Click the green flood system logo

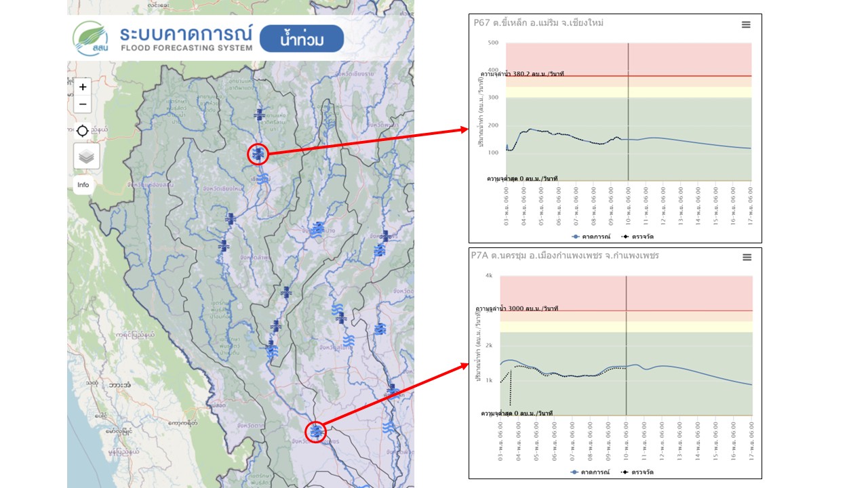coord(90,39)
